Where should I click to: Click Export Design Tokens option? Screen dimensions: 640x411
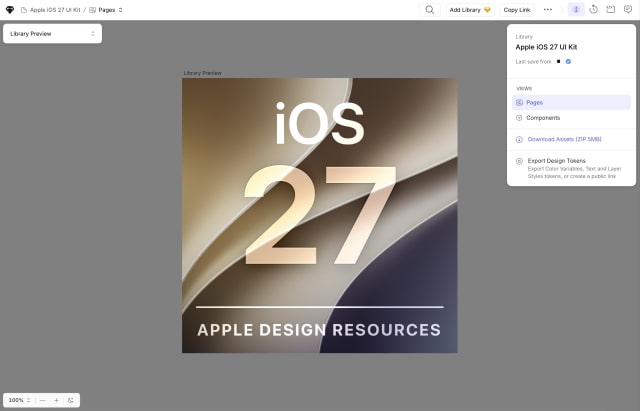[571, 168]
